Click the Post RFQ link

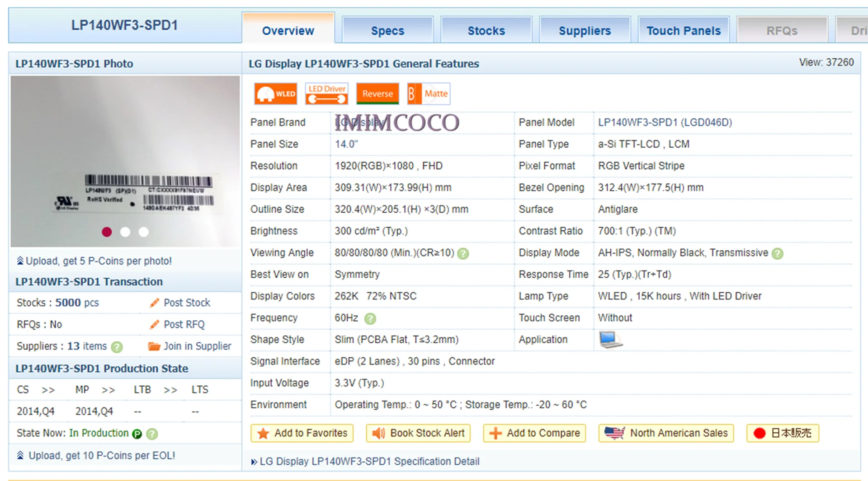click(184, 324)
